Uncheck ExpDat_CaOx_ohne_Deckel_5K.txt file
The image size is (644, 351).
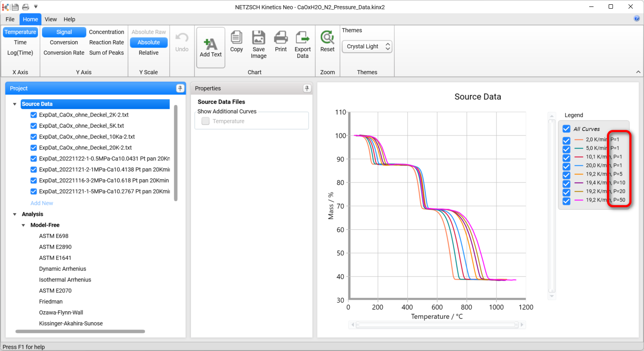click(x=34, y=126)
